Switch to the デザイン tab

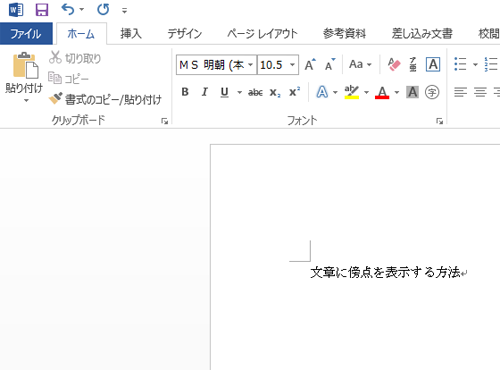184,33
